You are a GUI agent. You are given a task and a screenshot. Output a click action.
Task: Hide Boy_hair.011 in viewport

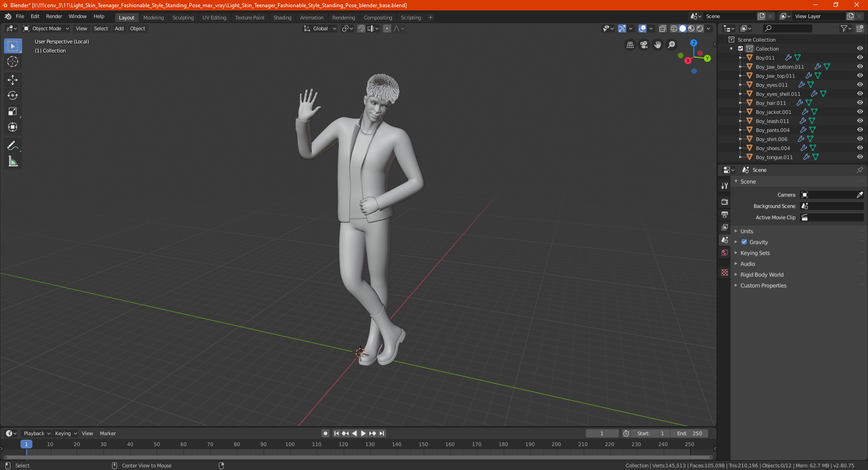pyautogui.click(x=860, y=103)
